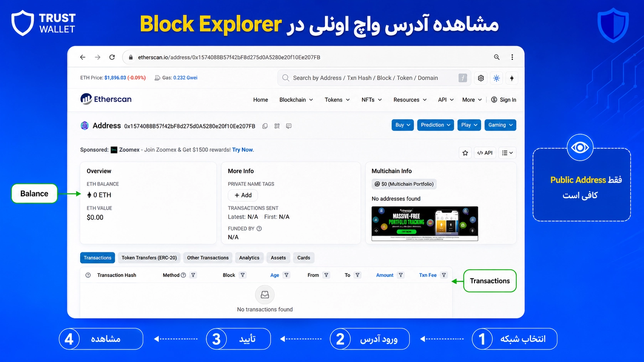Click the address bar lock icon
This screenshot has width=644, height=362.
131,57
